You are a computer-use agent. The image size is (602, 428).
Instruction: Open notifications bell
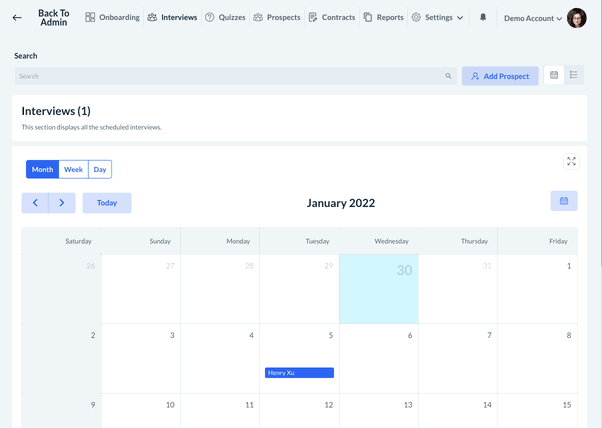pyautogui.click(x=483, y=17)
